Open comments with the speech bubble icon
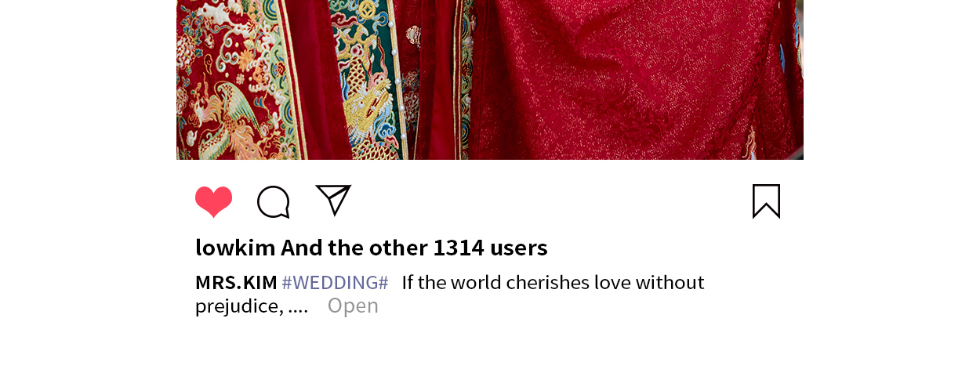Image resolution: width=980 pixels, height=380 pixels. pos(274,202)
